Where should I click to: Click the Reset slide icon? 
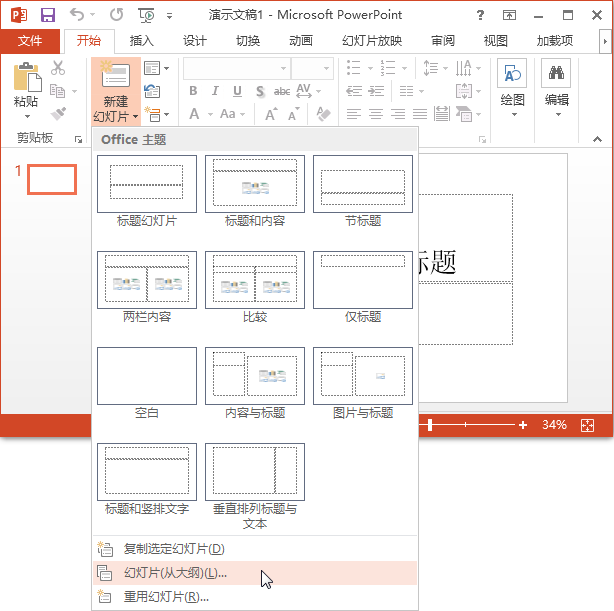(152, 91)
